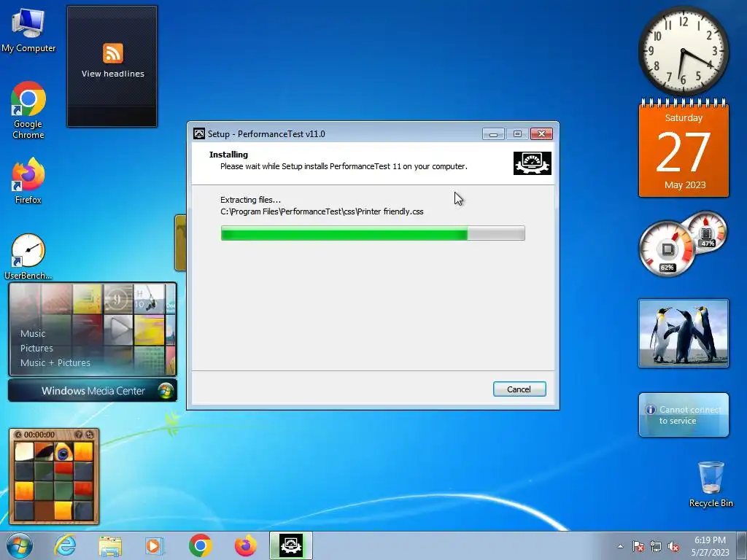This screenshot has height=560, width=747.
Task: Click the bird eye puzzle tile
Action: point(63,451)
